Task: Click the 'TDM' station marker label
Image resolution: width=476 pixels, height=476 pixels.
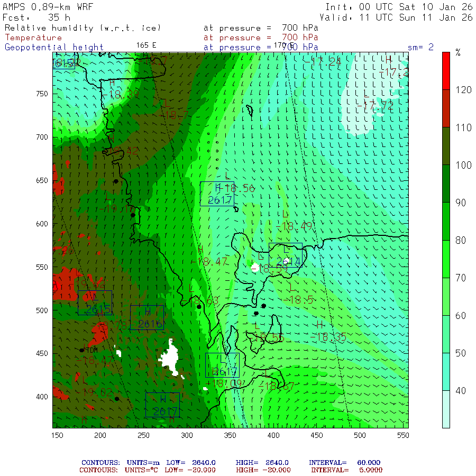Action: pos(92,350)
